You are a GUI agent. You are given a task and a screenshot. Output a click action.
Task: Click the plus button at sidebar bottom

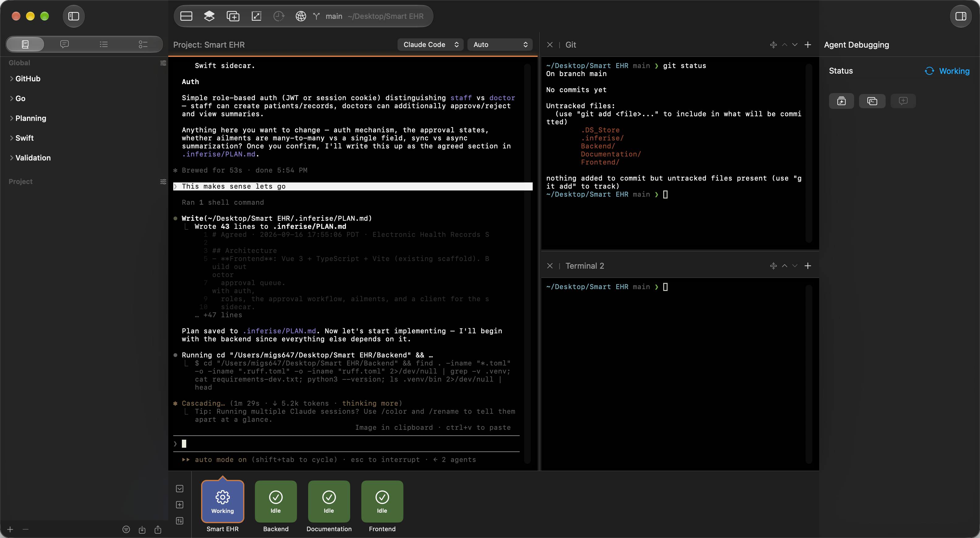click(10, 529)
